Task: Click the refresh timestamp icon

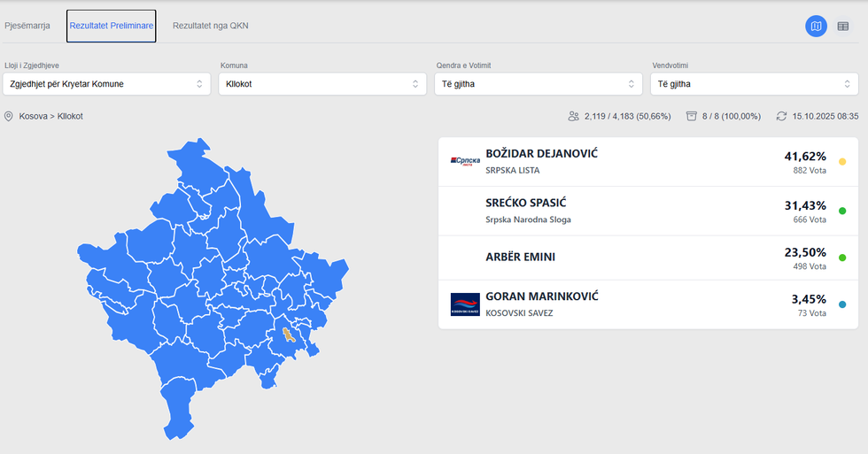Action: point(781,117)
